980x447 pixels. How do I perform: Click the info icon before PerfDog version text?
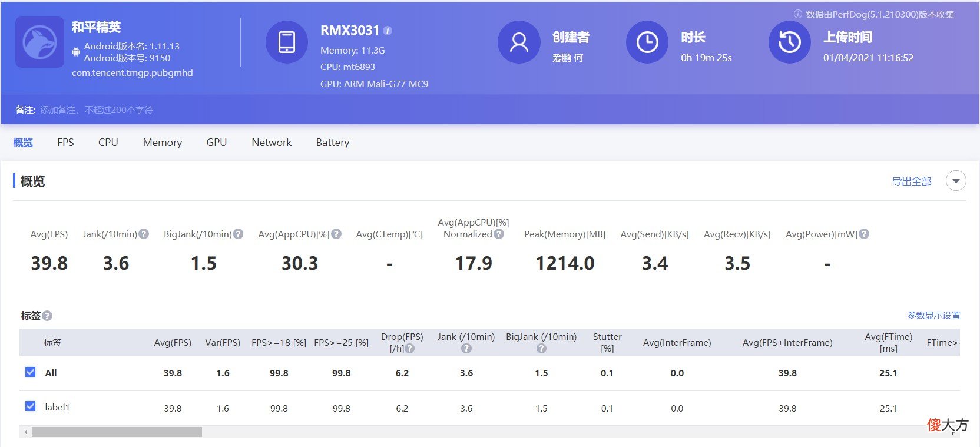(798, 14)
